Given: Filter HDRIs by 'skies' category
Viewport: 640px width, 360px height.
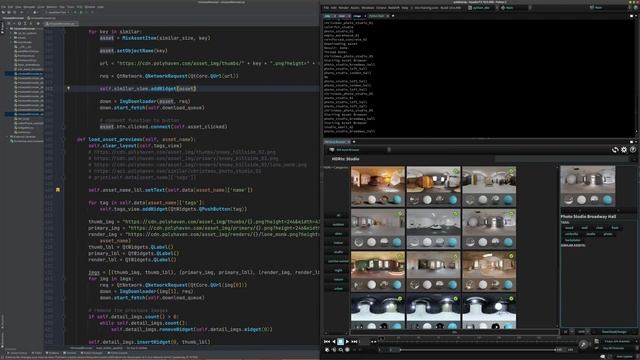Looking at the screenshot, I should 338,233.
